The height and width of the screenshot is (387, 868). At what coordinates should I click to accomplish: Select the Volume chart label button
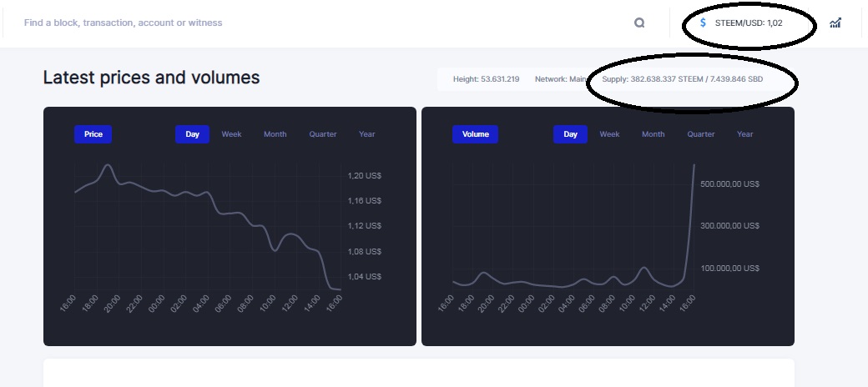pos(475,134)
